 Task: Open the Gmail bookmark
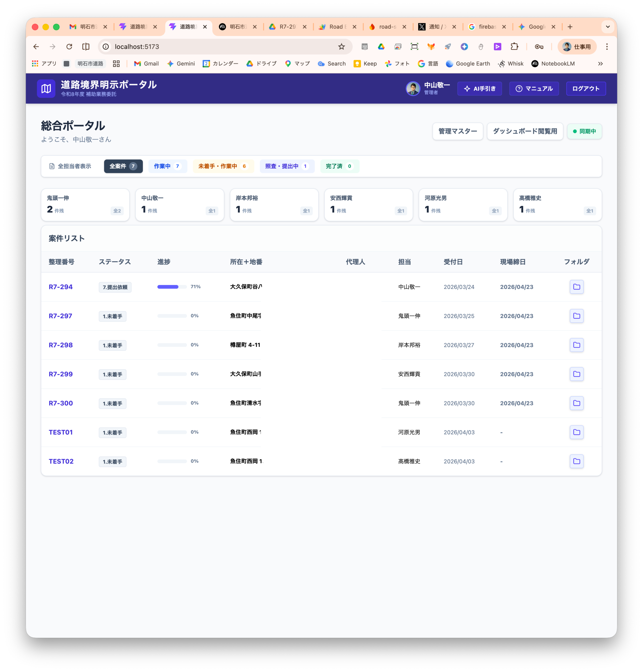(146, 64)
